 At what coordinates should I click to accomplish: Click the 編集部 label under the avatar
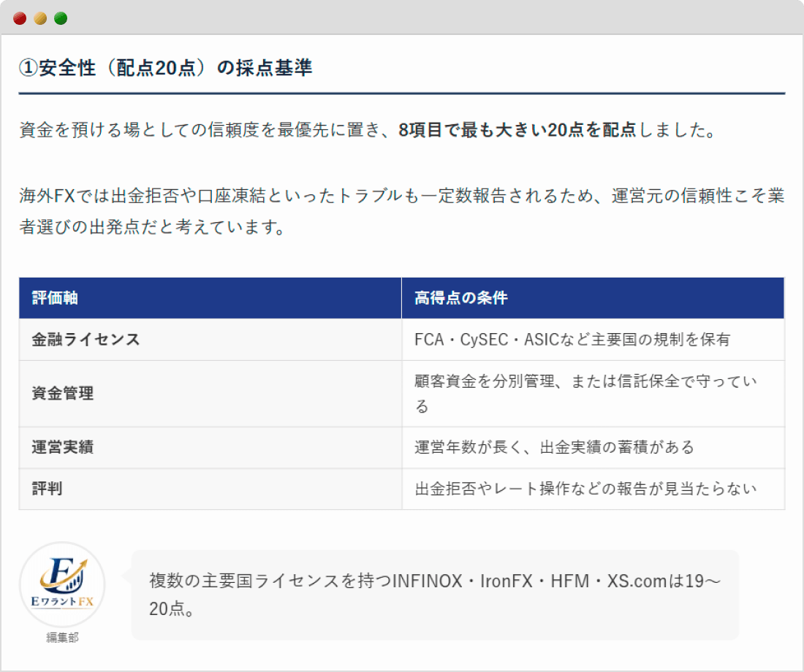(x=62, y=637)
